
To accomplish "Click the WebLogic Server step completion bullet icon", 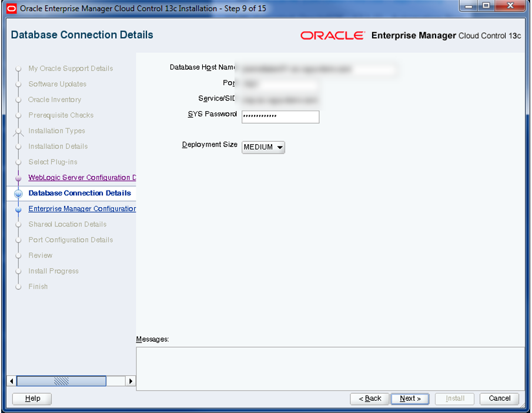I will pos(18,178).
